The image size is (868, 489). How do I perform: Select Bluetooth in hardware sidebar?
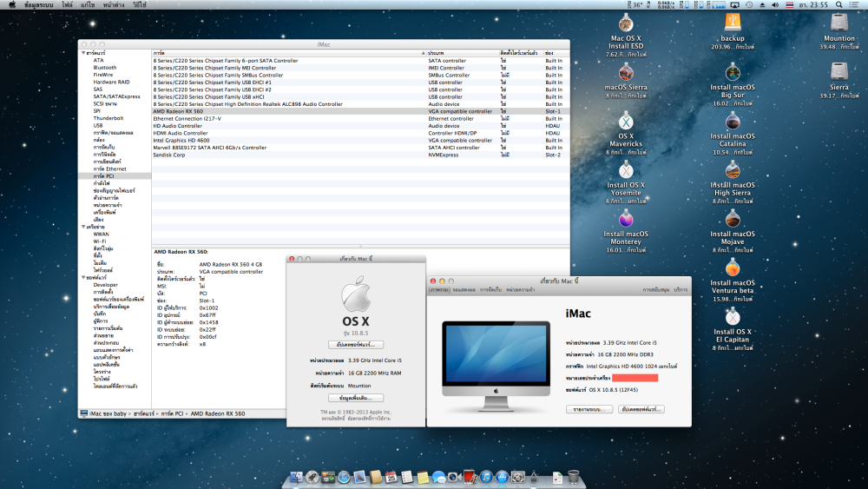105,68
